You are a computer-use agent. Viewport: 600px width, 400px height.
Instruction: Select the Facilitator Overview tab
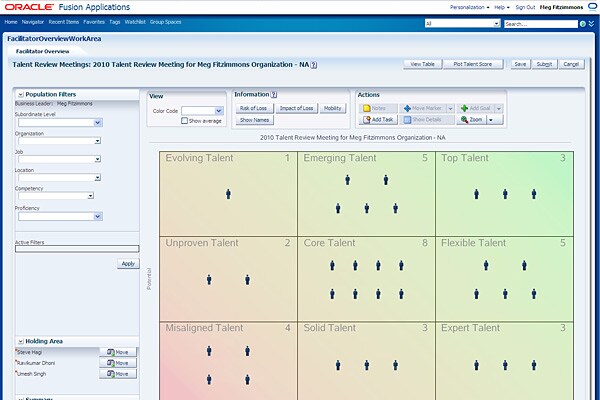click(x=42, y=51)
